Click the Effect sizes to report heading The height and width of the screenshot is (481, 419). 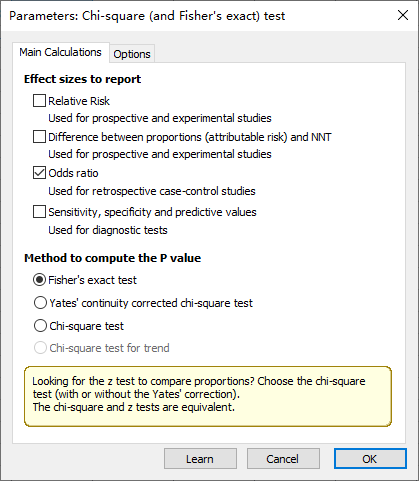coord(82,79)
